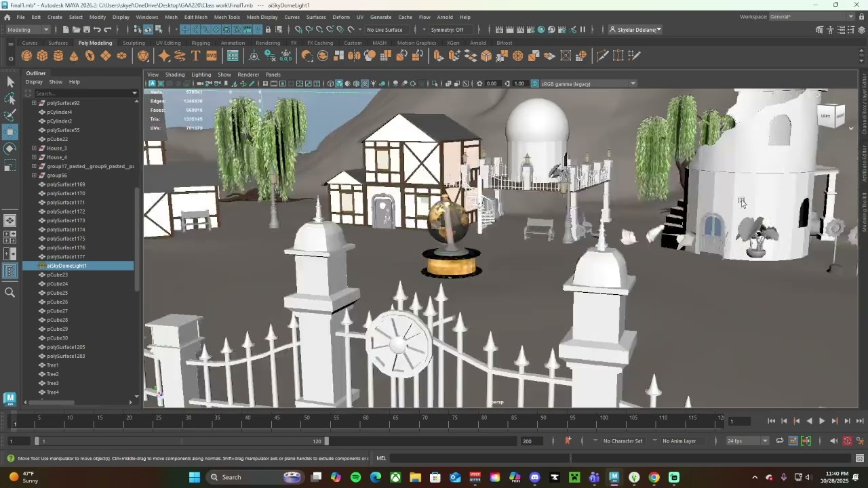Screen dimensions: 868x488
Task: Expand House_3 in the Outliner
Action: click(34, 148)
